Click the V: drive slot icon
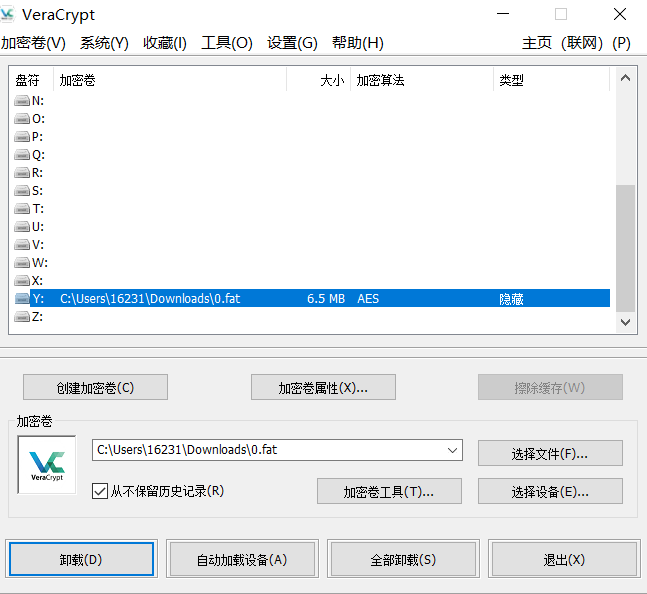 pyautogui.click(x=22, y=245)
